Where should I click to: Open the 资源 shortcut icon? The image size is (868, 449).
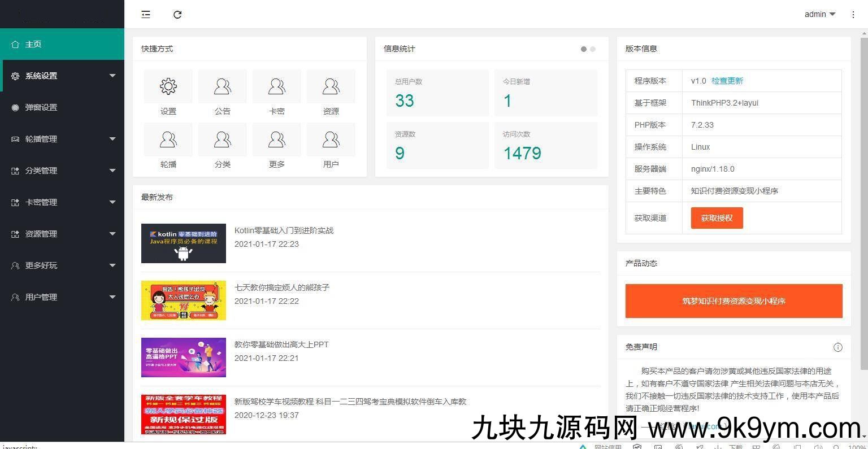tap(331, 86)
